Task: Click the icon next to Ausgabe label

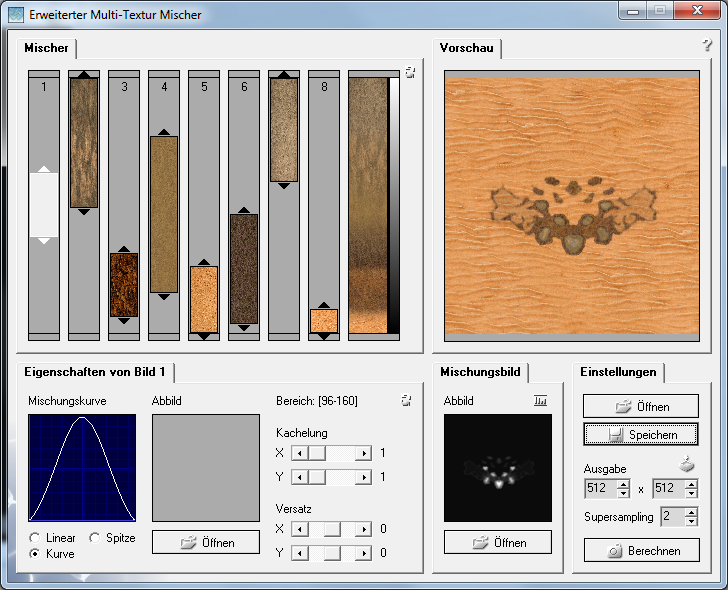Action: (686, 464)
